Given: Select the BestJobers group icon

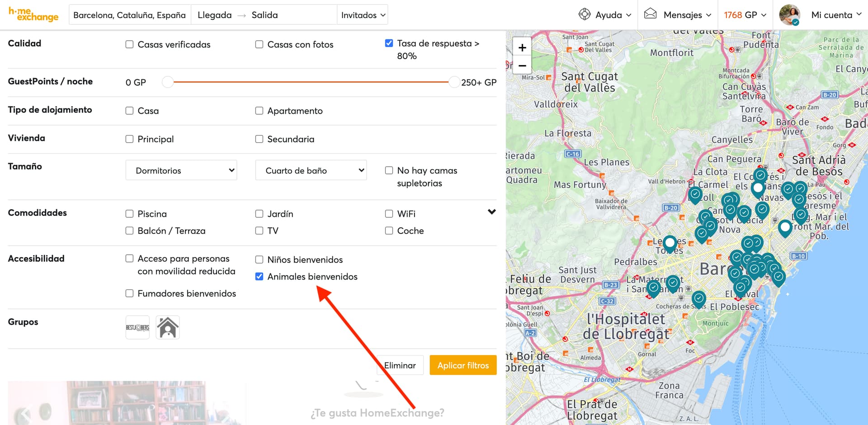Looking at the screenshot, I should pos(137,327).
